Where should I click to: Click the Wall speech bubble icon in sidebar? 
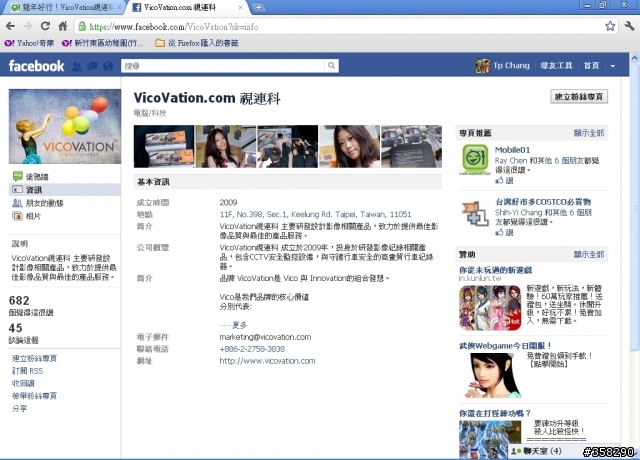point(18,176)
